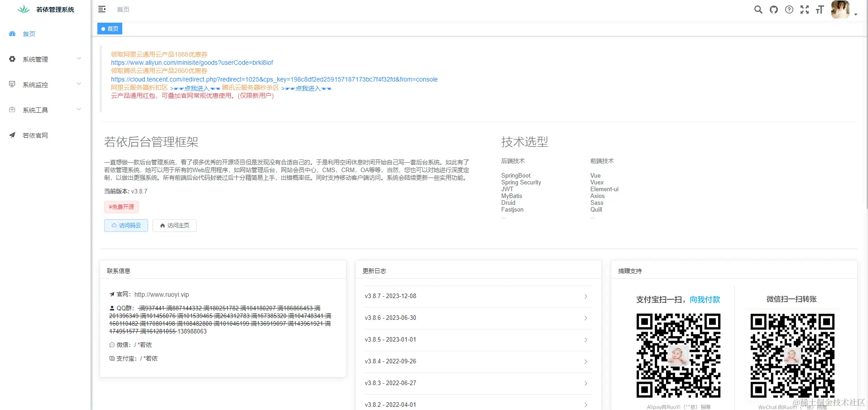Open the cloud.tencent.com redirect link

[x=274, y=79]
